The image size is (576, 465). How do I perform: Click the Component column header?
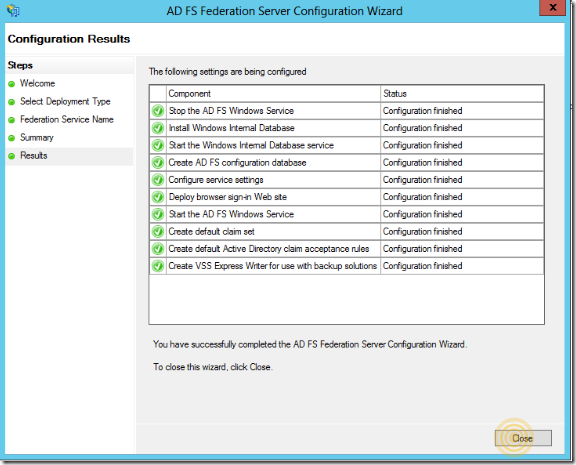pyautogui.click(x=273, y=94)
